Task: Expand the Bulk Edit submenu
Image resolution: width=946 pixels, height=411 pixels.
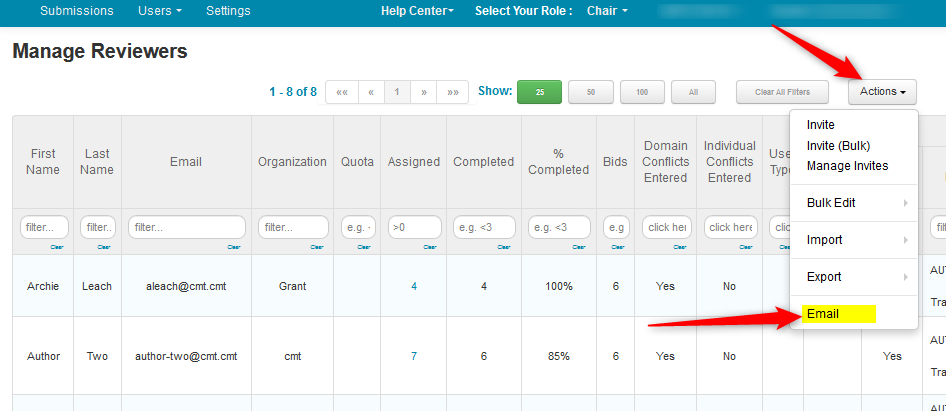Action: 831,203
